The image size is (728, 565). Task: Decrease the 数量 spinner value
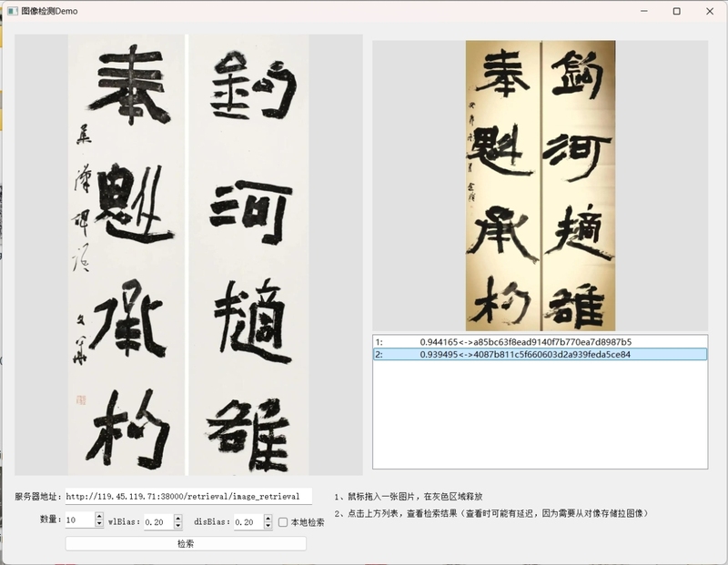99,524
